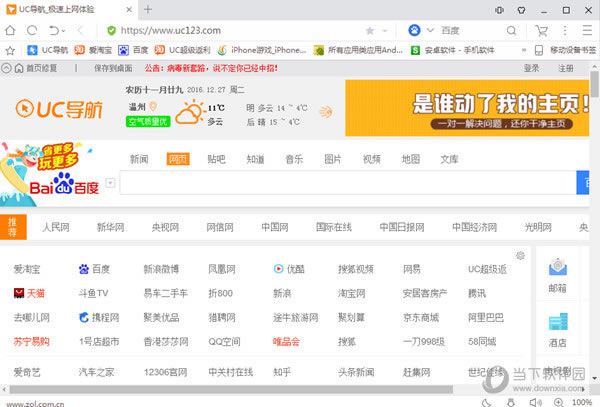The width and height of the screenshot is (600, 407).
Task: Open 优酷 site link
Action: tap(289, 269)
